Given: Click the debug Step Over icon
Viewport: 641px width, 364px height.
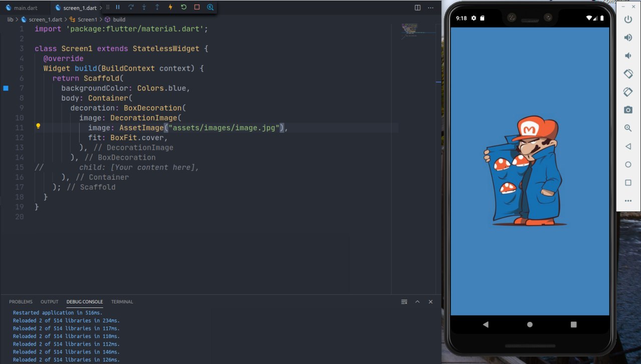Looking at the screenshot, I should (131, 8).
